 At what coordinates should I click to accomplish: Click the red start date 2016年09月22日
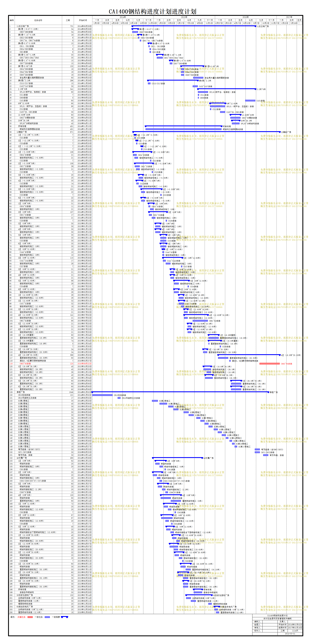tap(84, 364)
